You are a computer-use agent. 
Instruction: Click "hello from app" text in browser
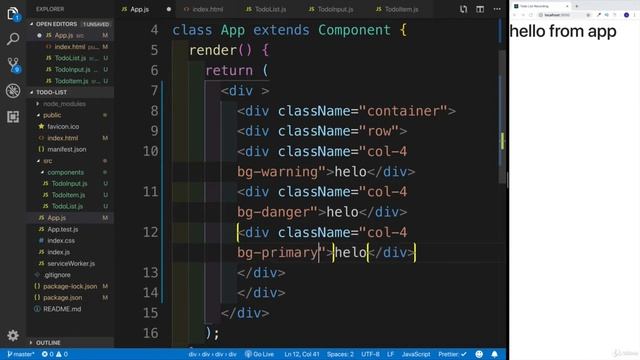[563, 31]
